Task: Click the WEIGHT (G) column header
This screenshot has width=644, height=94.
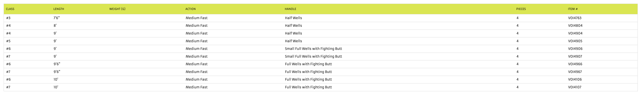Action: 117,9
